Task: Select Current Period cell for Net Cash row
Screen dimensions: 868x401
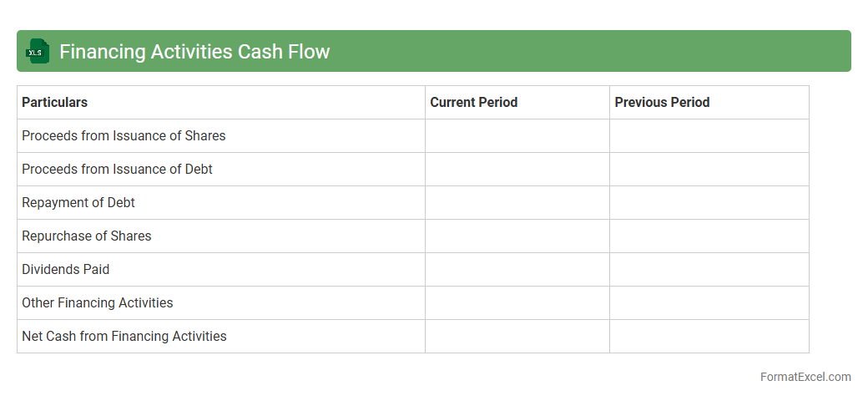Action: (517, 337)
